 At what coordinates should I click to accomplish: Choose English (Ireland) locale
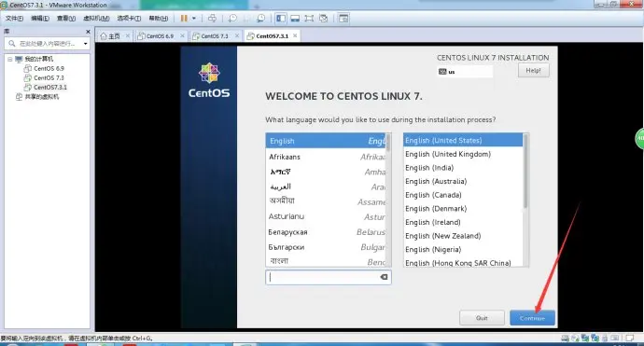coord(463,222)
